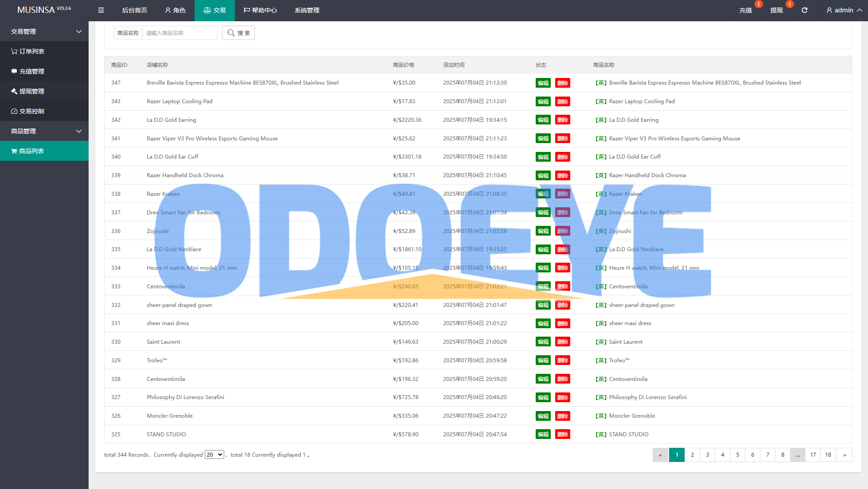Click the next page » arrow

coord(844,455)
